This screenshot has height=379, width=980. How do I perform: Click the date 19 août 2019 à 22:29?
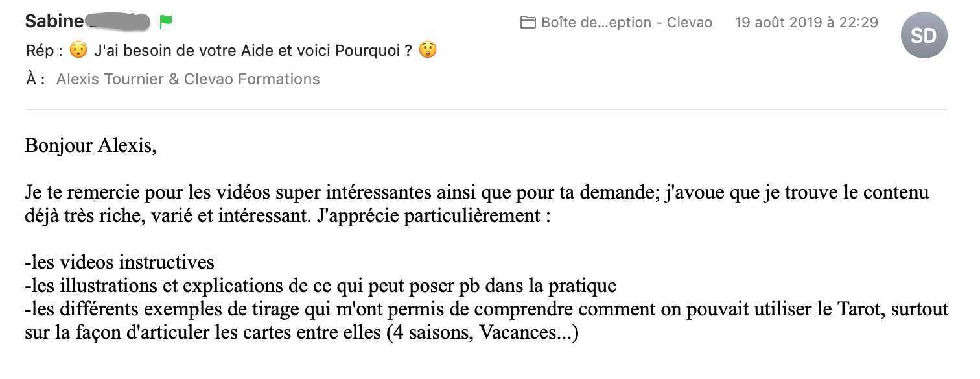click(x=806, y=23)
